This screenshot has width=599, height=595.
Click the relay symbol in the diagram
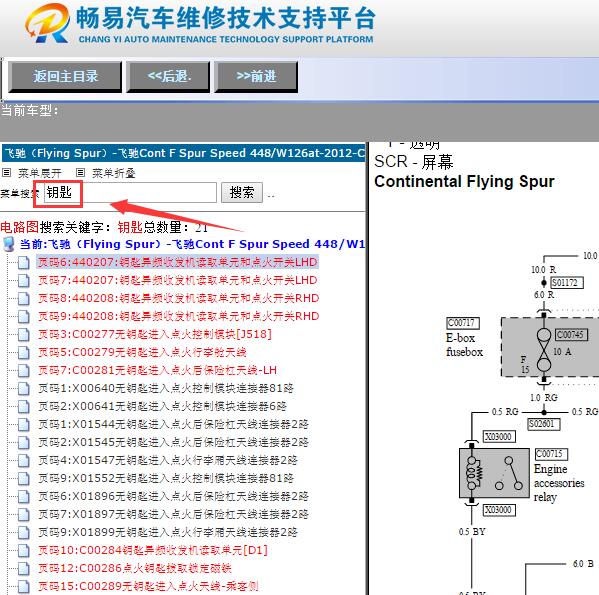coord(494,473)
